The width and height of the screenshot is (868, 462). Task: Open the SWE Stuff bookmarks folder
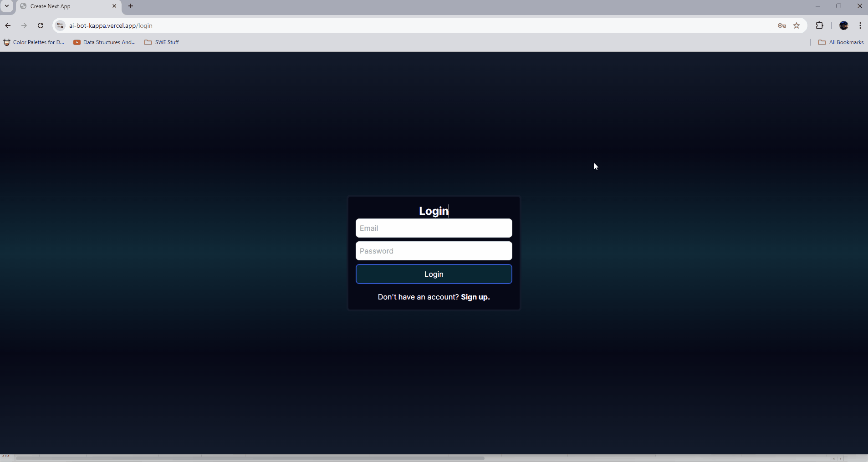[162, 42]
